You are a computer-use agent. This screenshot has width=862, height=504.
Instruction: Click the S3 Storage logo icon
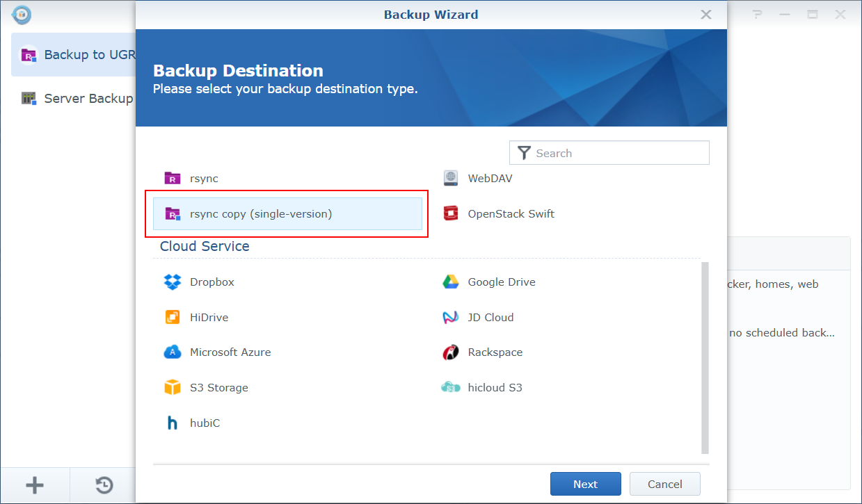[x=172, y=388]
